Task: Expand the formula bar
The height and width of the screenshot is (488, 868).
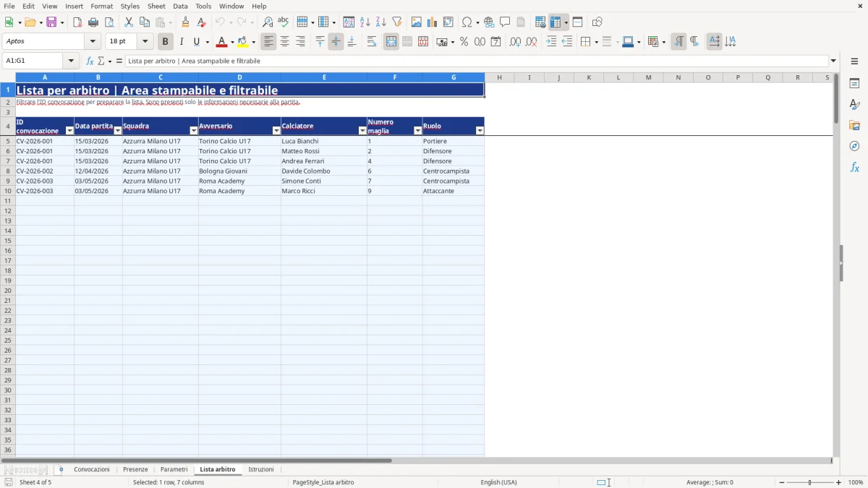Action: pos(833,61)
